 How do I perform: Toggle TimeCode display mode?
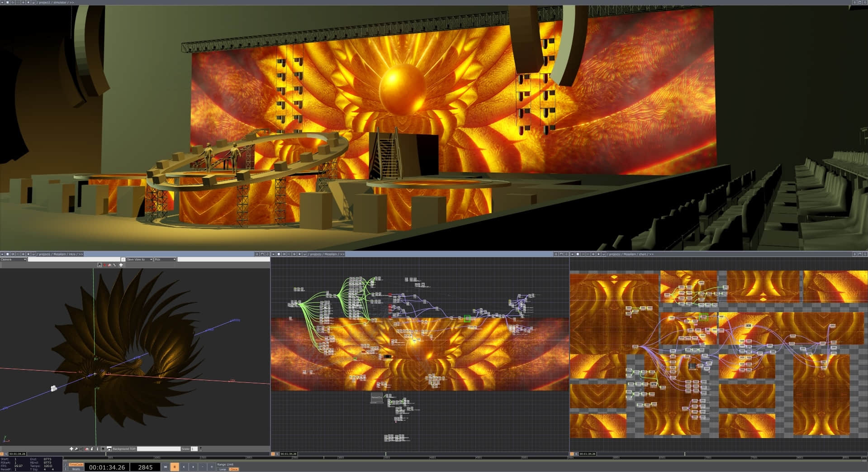click(76, 464)
